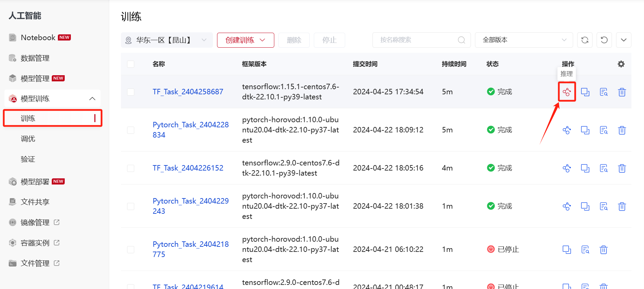Click the inference icon for Pytorch_Task_2404229243

[x=567, y=206]
